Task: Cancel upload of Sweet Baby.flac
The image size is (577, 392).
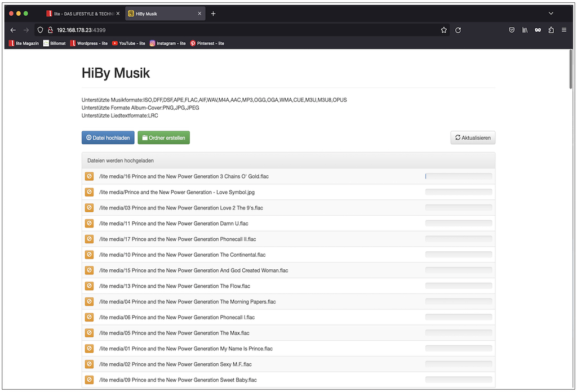Action: 89,380
